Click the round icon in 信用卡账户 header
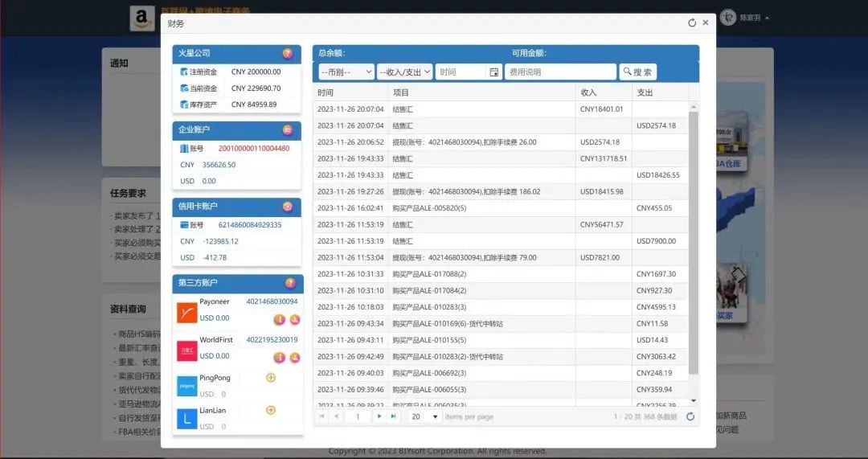The image size is (868, 459). [x=288, y=207]
